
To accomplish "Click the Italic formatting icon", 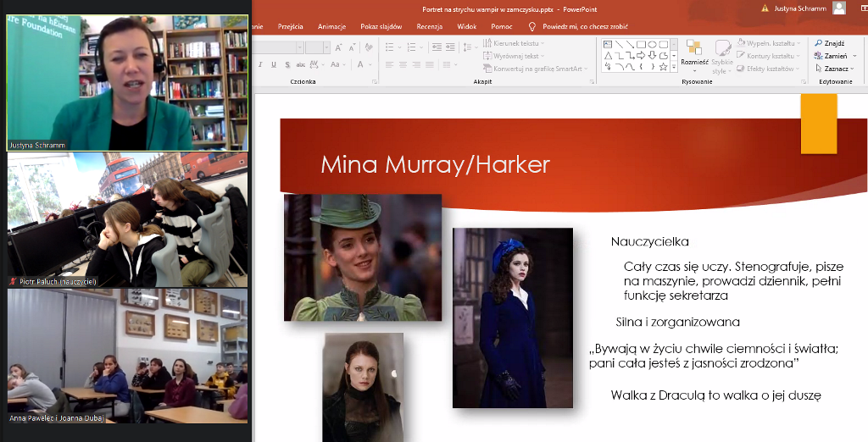I will (x=260, y=64).
